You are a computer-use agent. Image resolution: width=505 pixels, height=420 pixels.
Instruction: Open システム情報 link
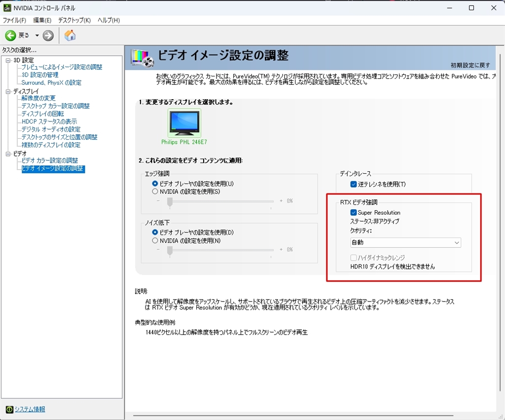pyautogui.click(x=30, y=409)
